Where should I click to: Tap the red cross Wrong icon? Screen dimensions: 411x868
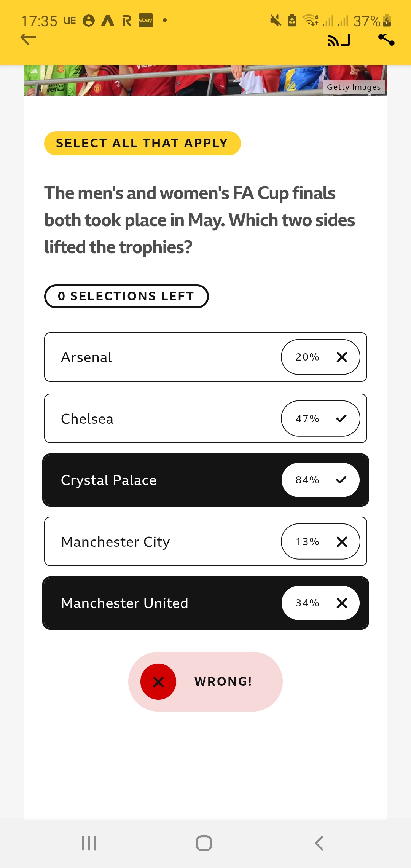[x=158, y=681]
